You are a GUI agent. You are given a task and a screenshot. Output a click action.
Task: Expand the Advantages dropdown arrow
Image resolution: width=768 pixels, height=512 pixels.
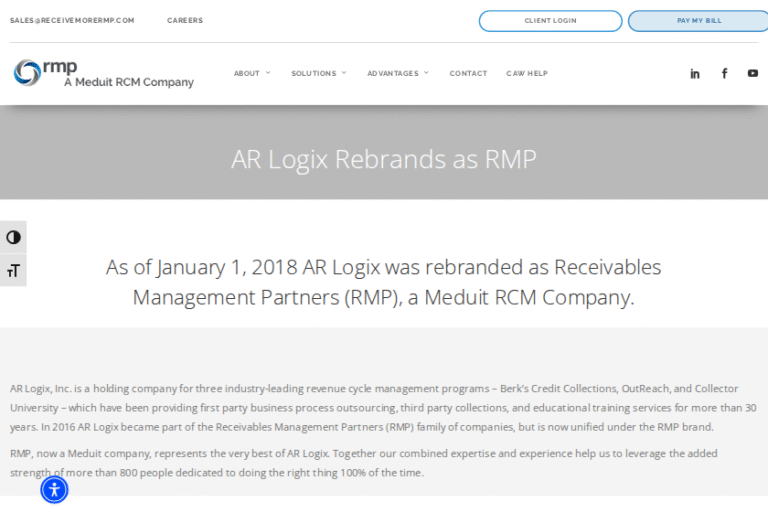pos(426,73)
